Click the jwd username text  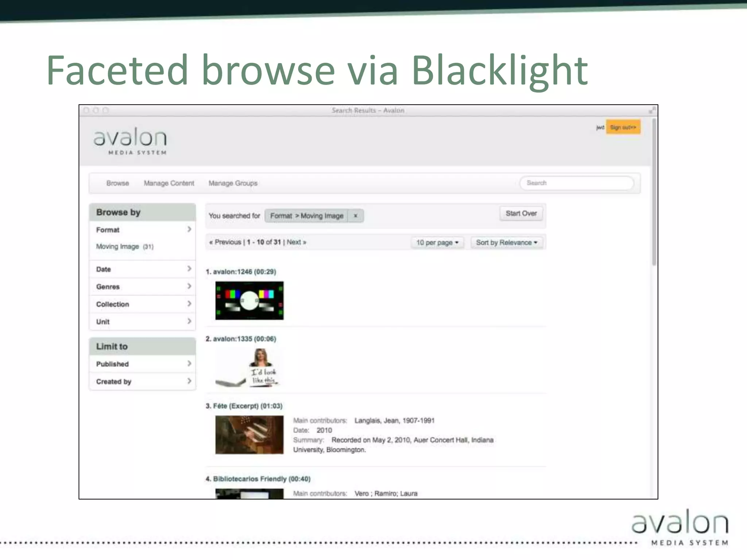point(600,127)
